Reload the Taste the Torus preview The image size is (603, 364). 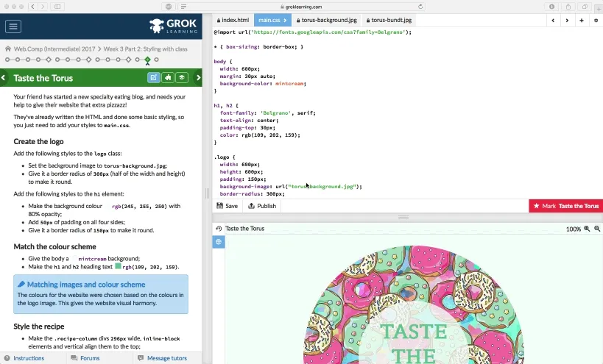219,229
